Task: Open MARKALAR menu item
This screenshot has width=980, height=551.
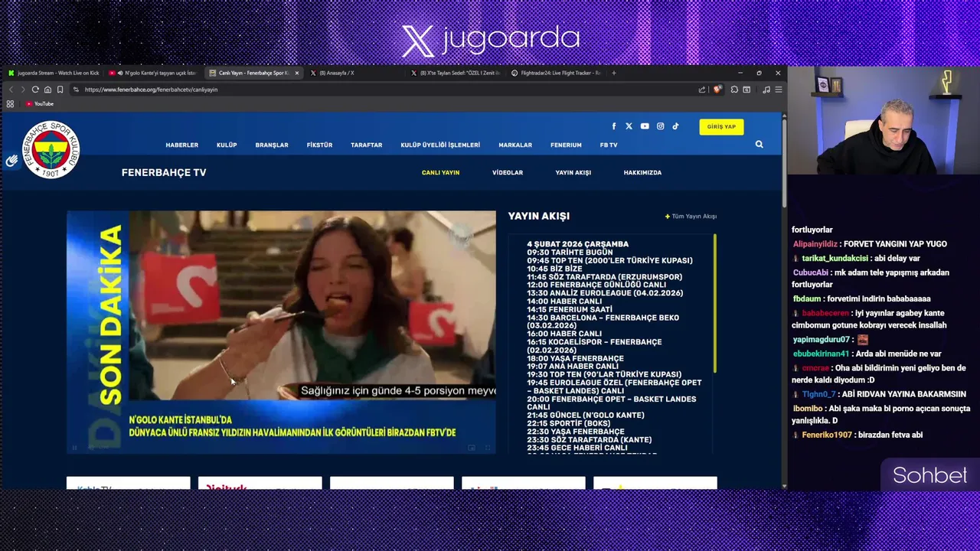Action: (515, 145)
